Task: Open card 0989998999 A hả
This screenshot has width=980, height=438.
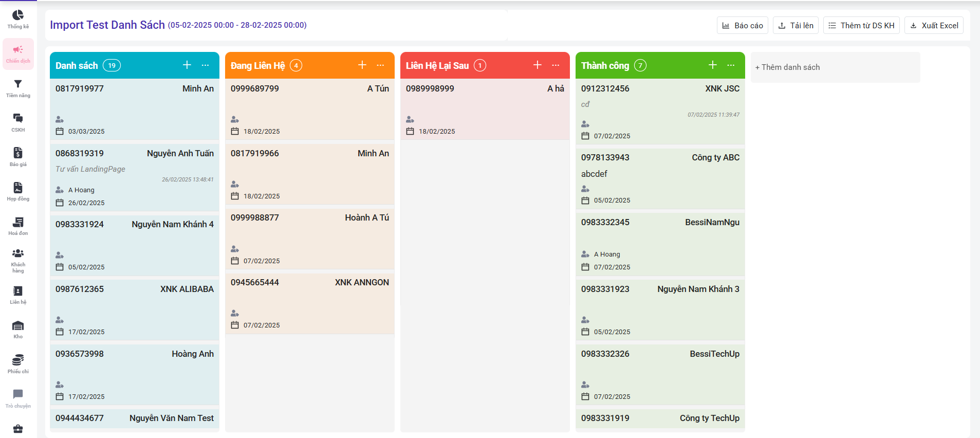Action: (x=485, y=109)
